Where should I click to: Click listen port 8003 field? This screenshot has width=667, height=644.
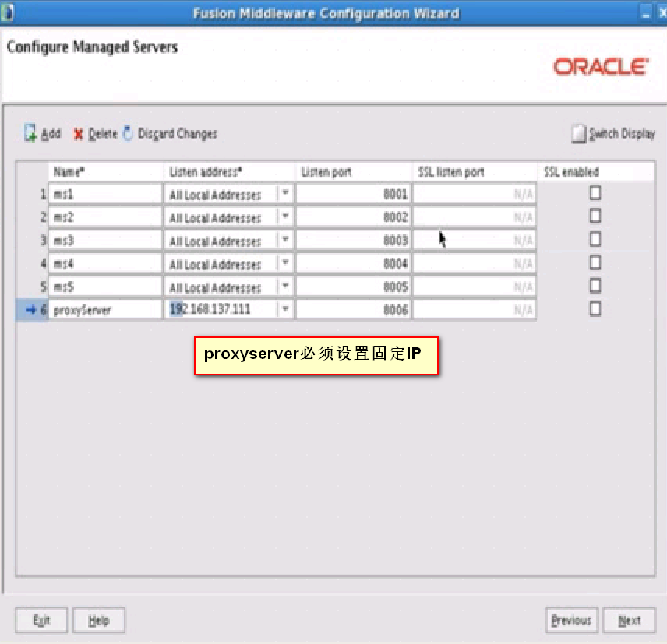pos(353,241)
